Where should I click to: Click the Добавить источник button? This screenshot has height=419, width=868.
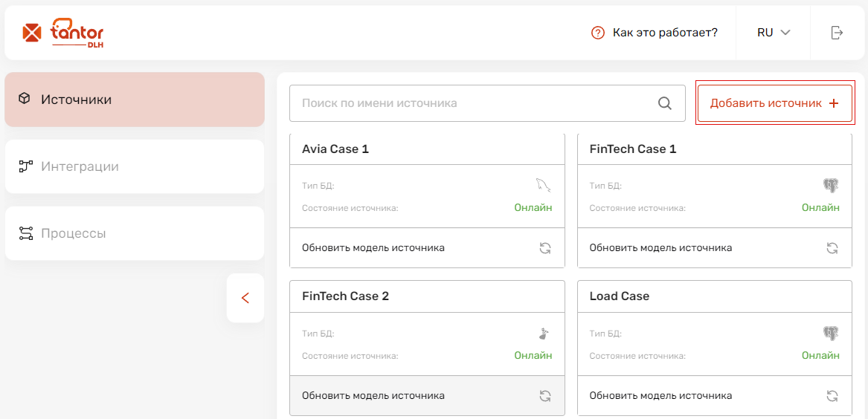tap(774, 103)
